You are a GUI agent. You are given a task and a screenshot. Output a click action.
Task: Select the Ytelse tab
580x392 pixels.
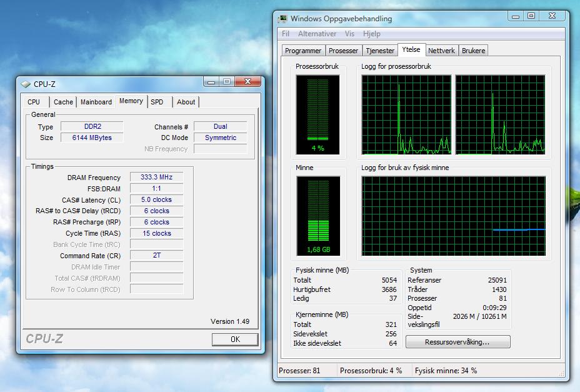(x=411, y=49)
